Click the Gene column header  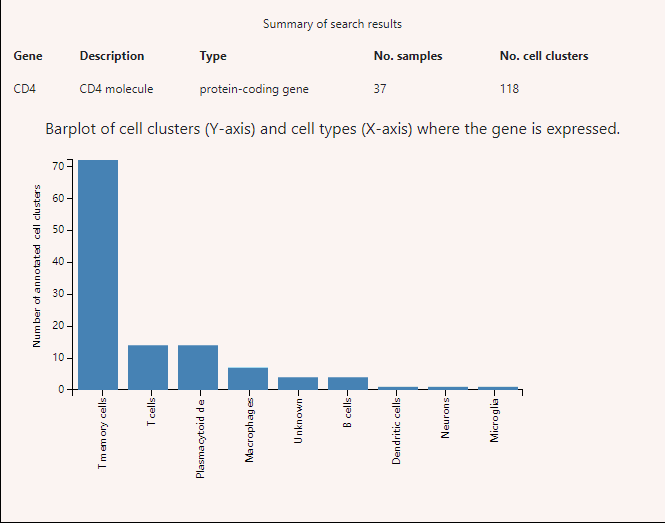coord(28,56)
